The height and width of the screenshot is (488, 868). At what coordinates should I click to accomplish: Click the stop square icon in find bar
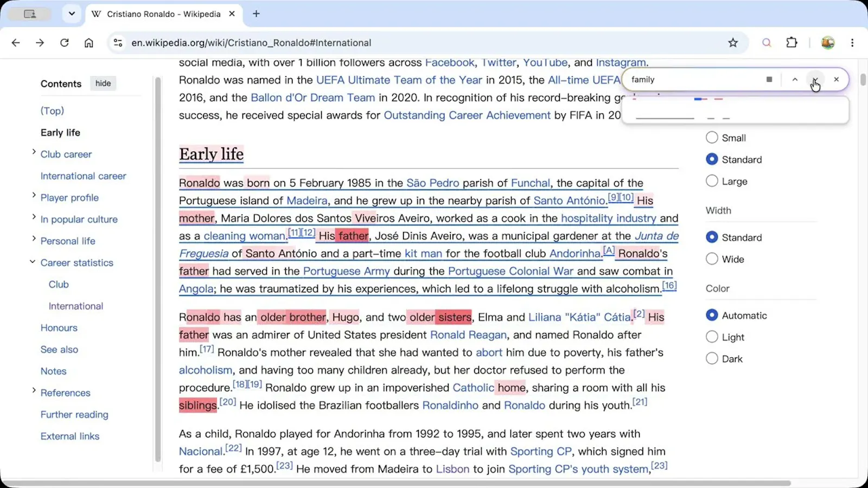point(769,80)
